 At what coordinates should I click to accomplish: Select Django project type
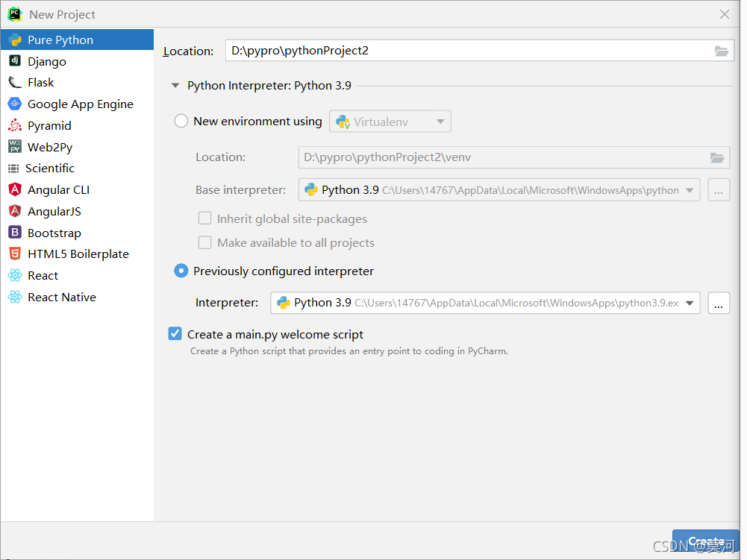click(x=77, y=61)
